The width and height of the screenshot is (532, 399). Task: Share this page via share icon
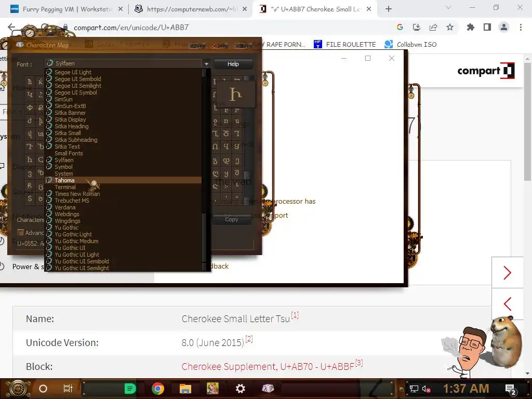[x=433, y=27]
